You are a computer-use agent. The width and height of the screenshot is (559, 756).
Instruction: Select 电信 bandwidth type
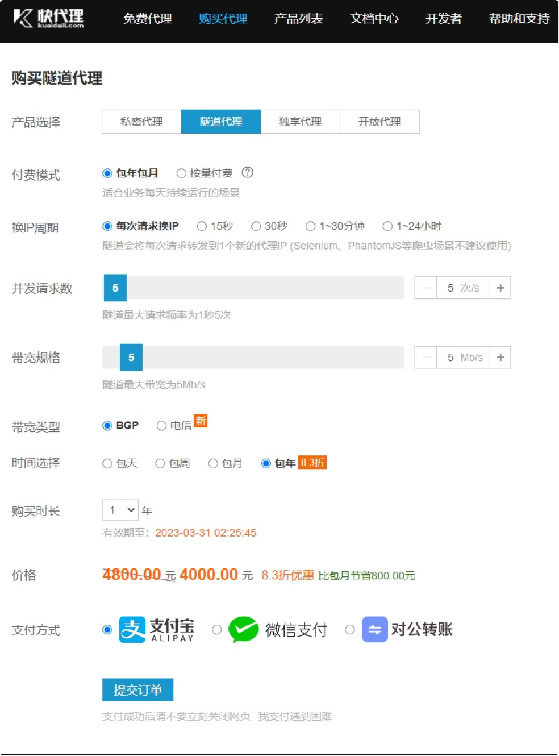tap(162, 426)
